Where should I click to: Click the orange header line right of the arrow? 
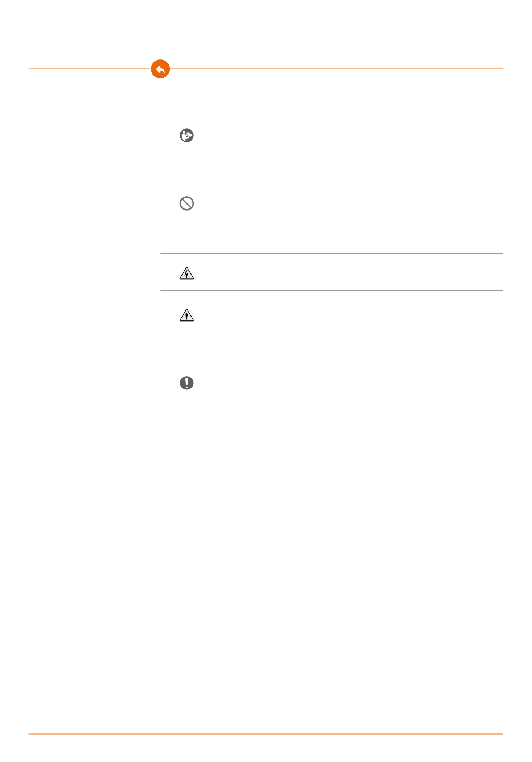tap(336, 69)
